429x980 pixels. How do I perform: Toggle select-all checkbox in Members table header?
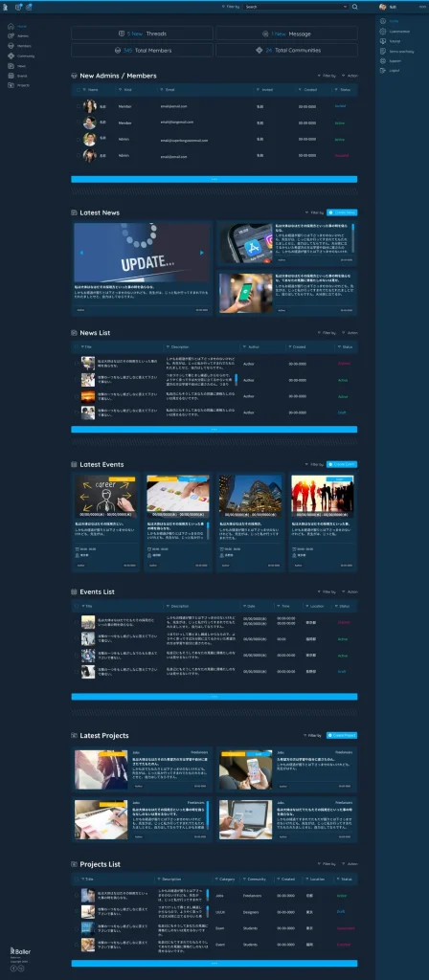tap(78, 90)
